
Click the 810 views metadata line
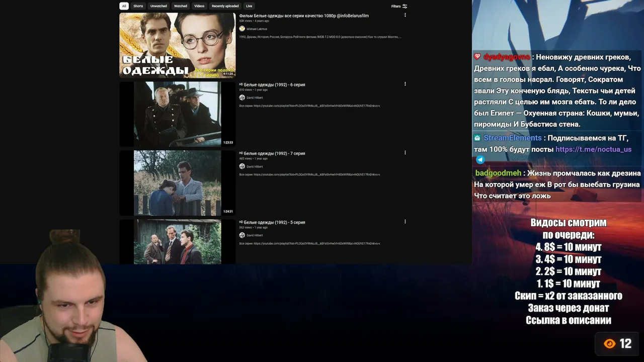254,90
